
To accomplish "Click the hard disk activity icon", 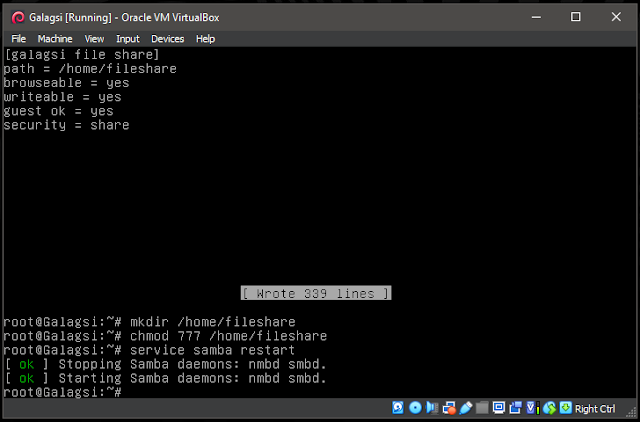I will coord(398,408).
